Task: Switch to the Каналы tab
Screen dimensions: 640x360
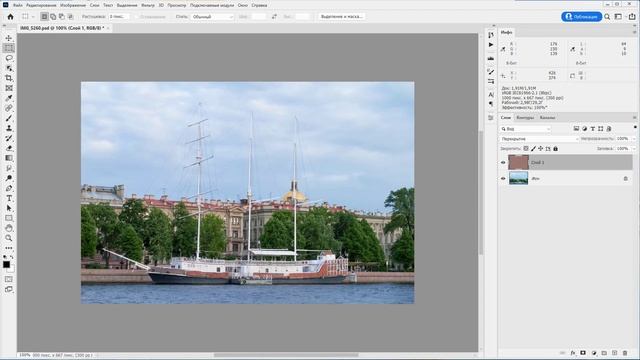Action: [x=547, y=118]
